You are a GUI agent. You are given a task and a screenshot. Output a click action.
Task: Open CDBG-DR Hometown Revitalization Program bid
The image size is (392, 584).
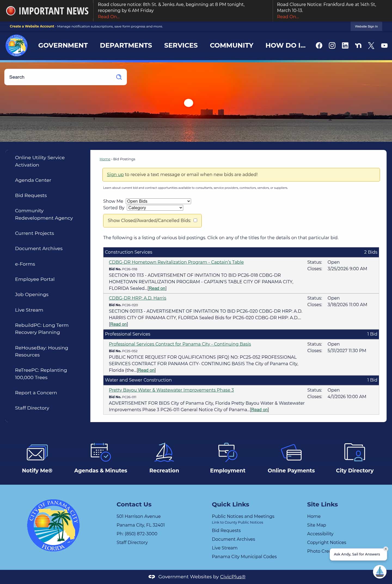(x=176, y=262)
